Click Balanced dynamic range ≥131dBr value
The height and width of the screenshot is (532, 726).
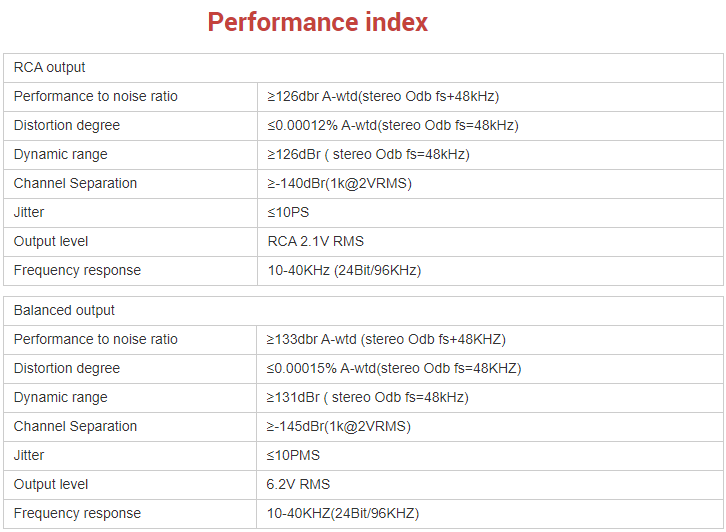[x=367, y=398]
